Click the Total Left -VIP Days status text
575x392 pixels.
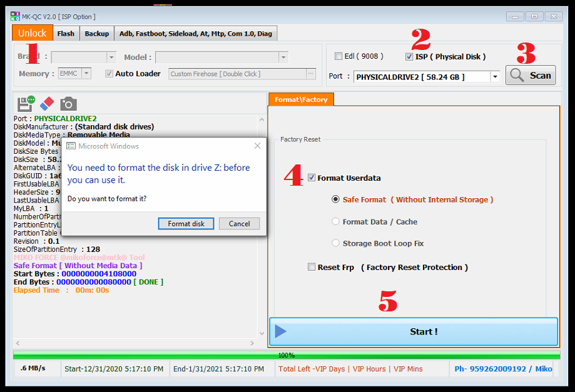pos(350,369)
